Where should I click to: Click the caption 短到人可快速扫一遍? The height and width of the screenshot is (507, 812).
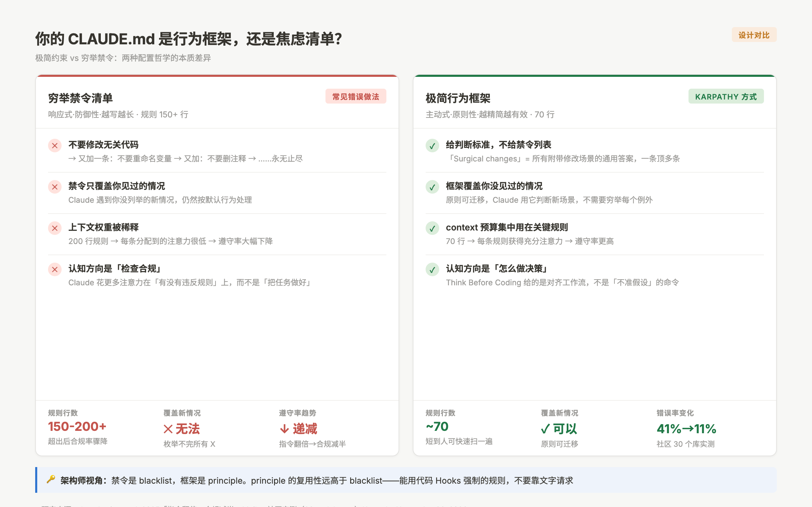[459, 441]
